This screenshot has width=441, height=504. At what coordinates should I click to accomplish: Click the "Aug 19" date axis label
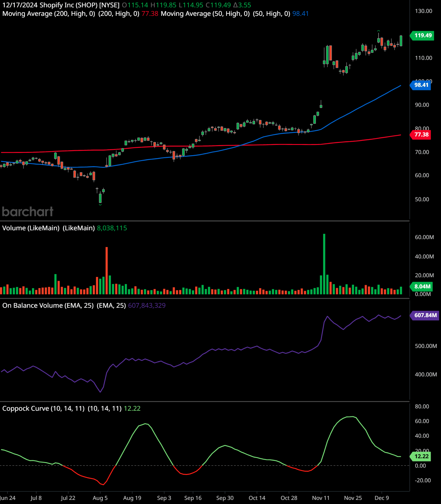pyautogui.click(x=132, y=498)
